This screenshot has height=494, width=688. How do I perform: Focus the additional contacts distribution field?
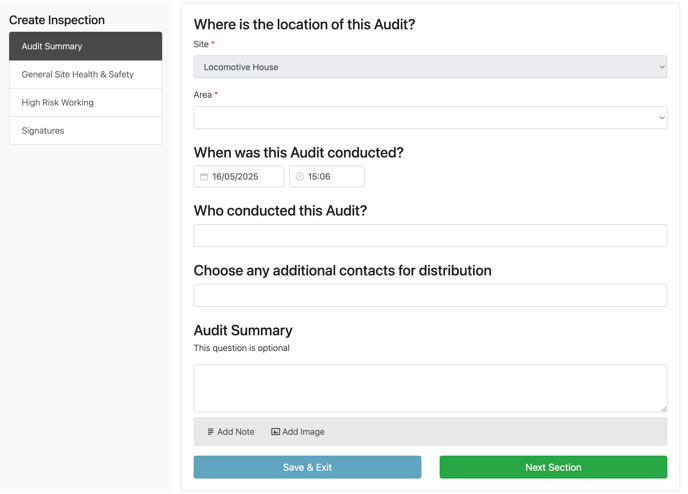click(430, 295)
